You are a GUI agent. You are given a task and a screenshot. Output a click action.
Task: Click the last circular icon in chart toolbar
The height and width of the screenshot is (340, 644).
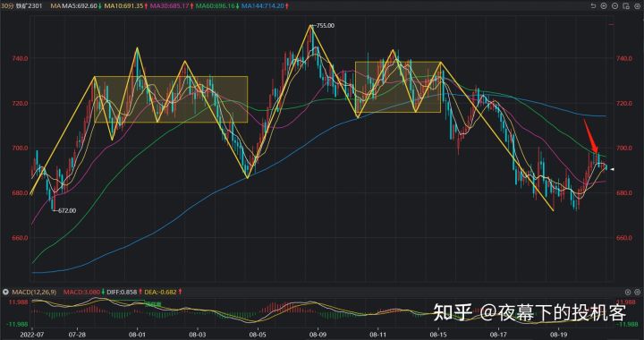click(637, 5)
